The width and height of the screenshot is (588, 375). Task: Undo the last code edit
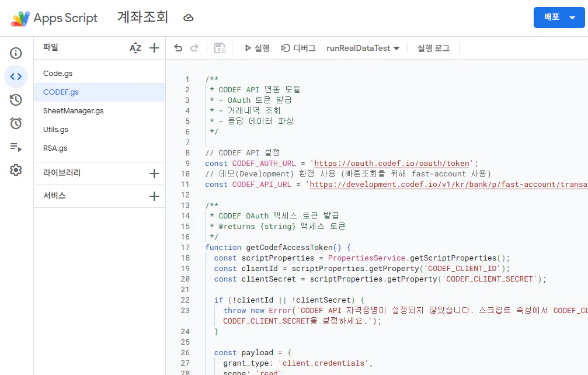click(178, 47)
